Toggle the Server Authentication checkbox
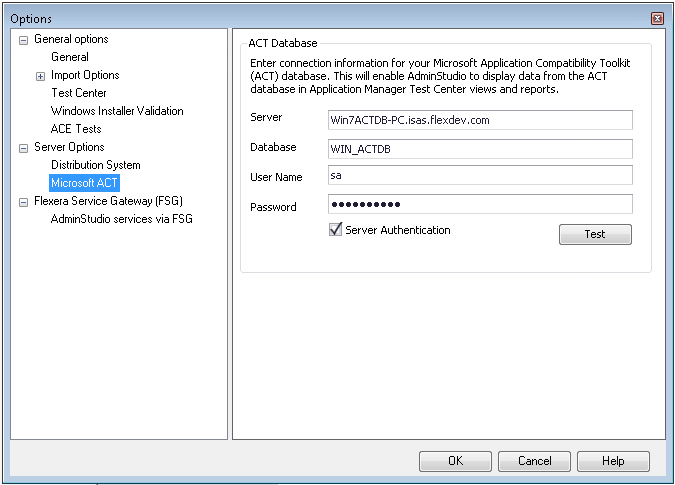675x485 pixels. pos(336,230)
